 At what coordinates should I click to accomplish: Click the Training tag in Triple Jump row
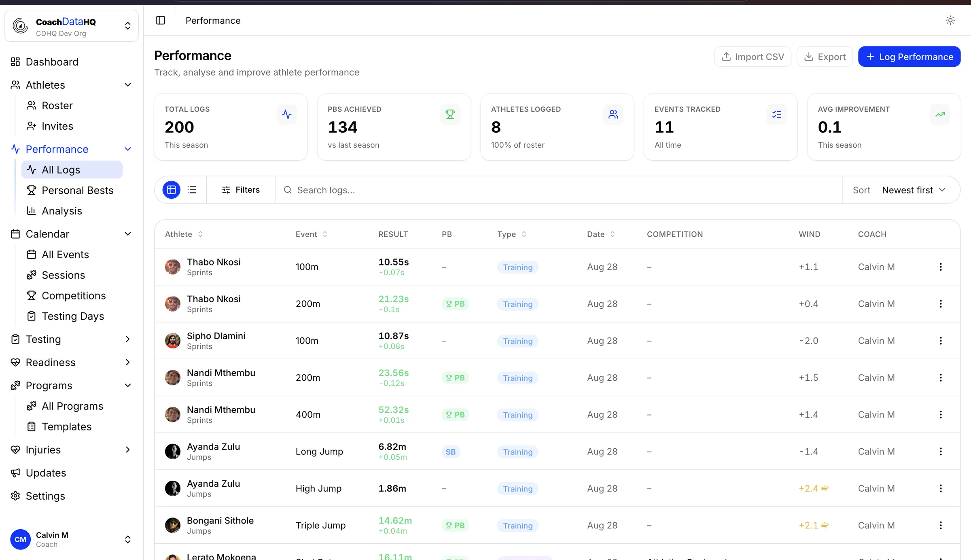pos(517,526)
